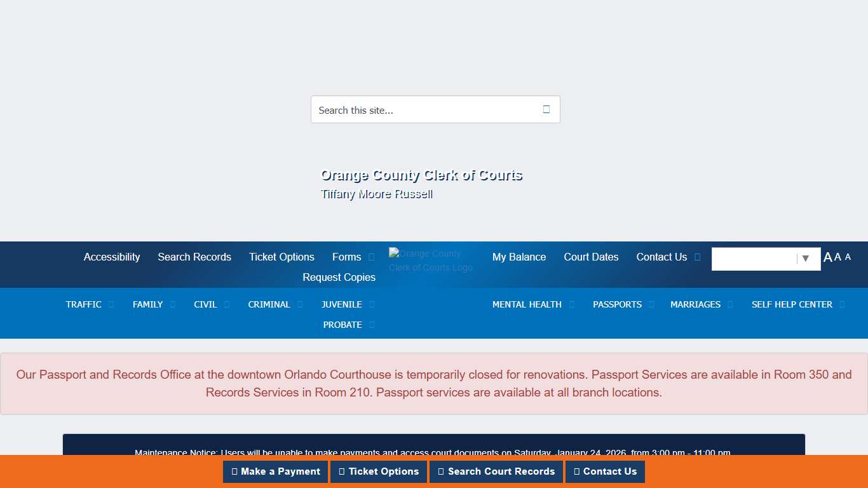Select the medium font size A

point(837,257)
